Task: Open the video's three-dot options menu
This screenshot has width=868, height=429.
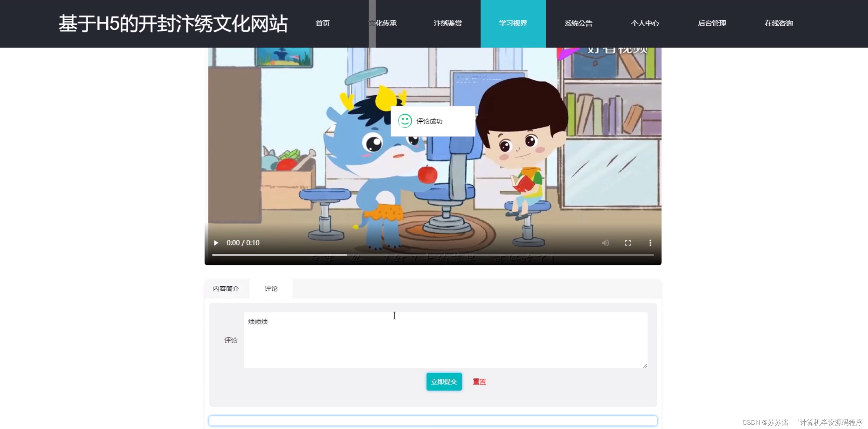Action: 650,243
